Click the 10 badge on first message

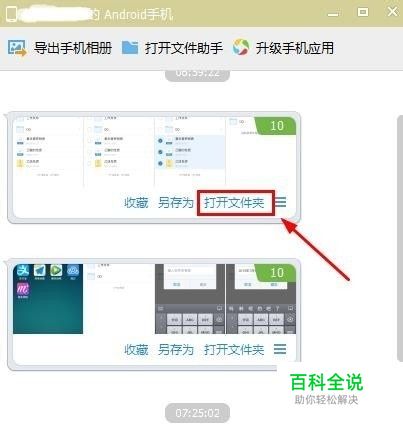[x=276, y=126]
